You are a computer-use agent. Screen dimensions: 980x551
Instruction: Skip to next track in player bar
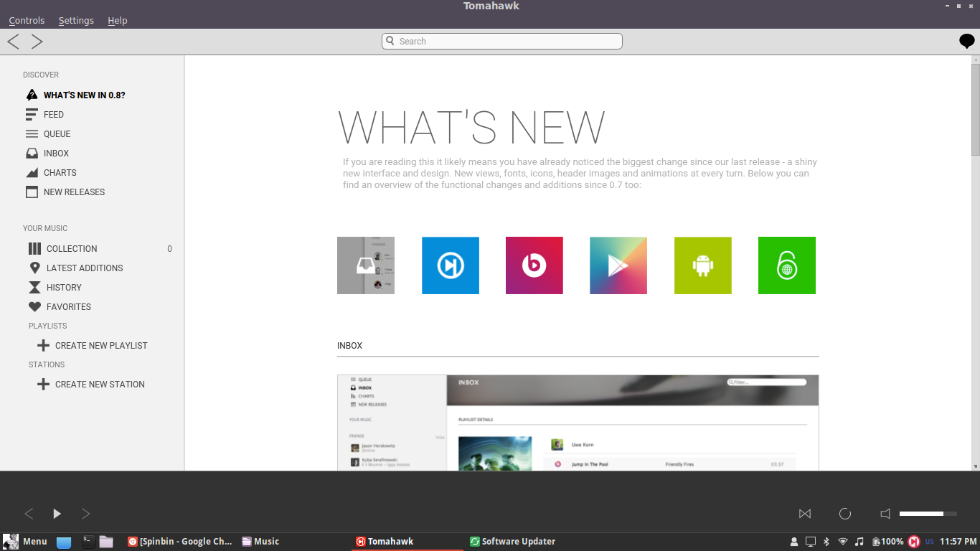pyautogui.click(x=85, y=514)
